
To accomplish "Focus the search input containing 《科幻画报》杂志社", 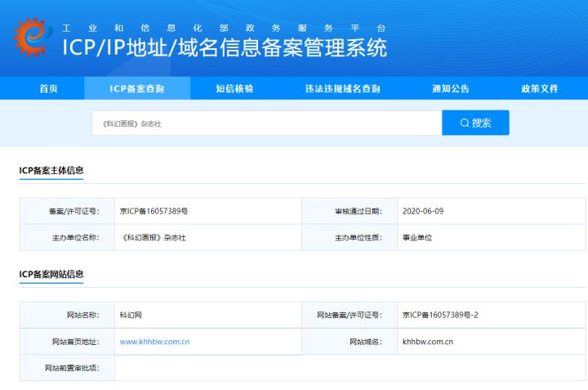I will pos(266,123).
